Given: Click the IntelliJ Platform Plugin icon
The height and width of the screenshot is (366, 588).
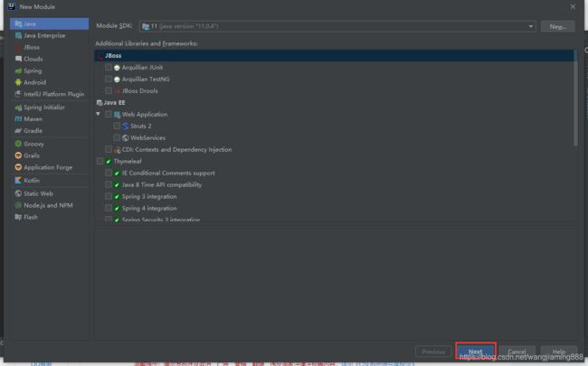Looking at the screenshot, I should coord(18,94).
